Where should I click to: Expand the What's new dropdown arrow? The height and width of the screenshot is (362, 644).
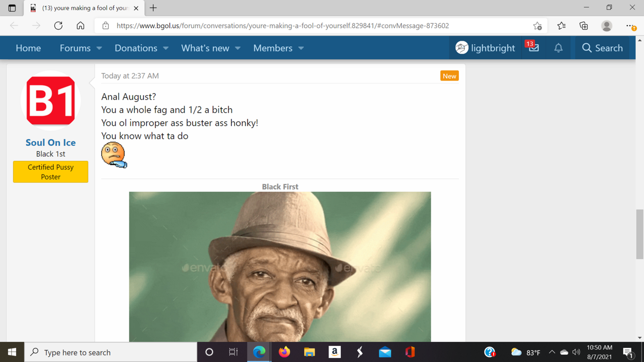[x=237, y=48]
